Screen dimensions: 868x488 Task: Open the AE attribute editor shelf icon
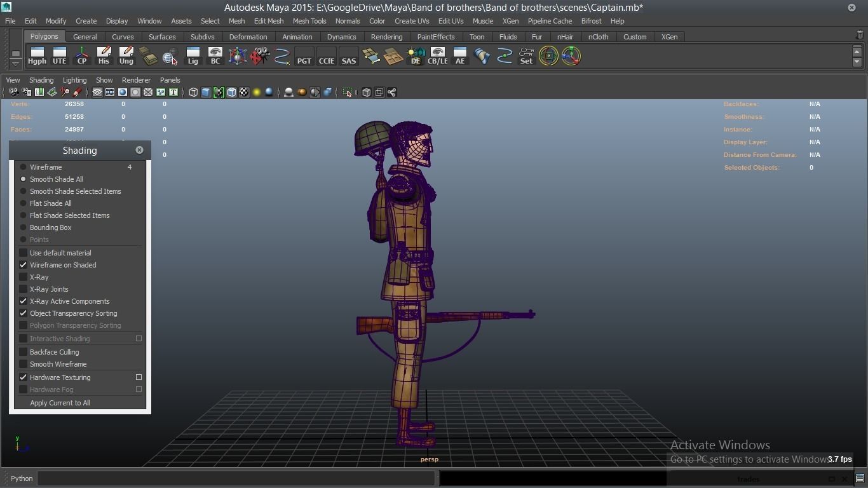coord(460,56)
